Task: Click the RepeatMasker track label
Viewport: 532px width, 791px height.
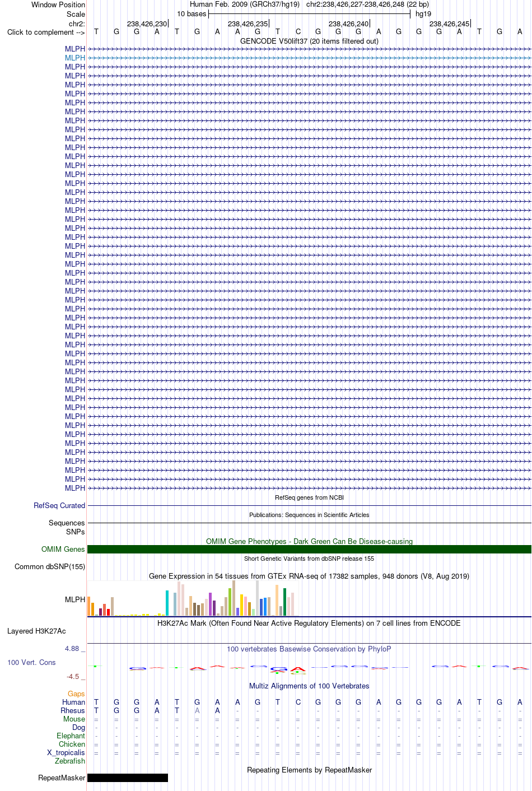Action: tap(62, 778)
